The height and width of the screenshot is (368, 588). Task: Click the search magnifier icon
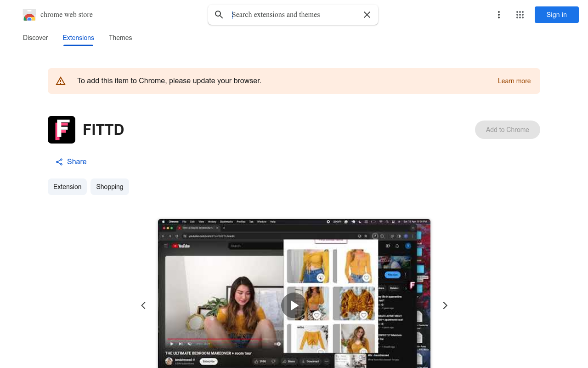click(x=219, y=15)
